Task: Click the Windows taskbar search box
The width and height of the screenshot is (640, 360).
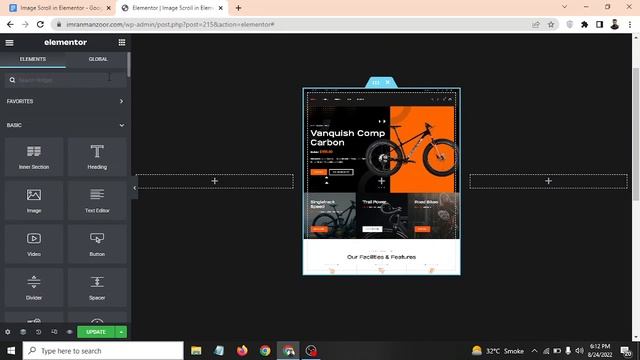Action: coord(103,351)
